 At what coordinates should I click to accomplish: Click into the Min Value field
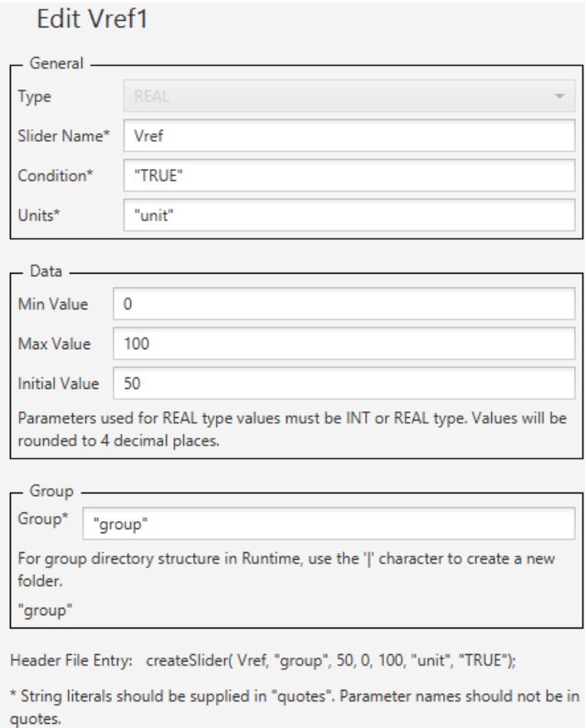point(343,303)
